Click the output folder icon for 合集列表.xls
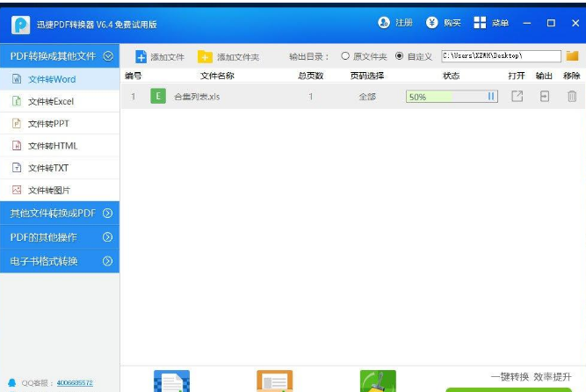This screenshot has height=392, width=586. pyautogui.click(x=545, y=97)
